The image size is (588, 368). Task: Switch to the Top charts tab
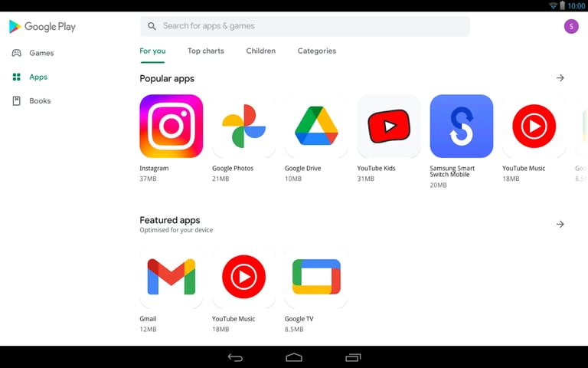[x=206, y=51]
